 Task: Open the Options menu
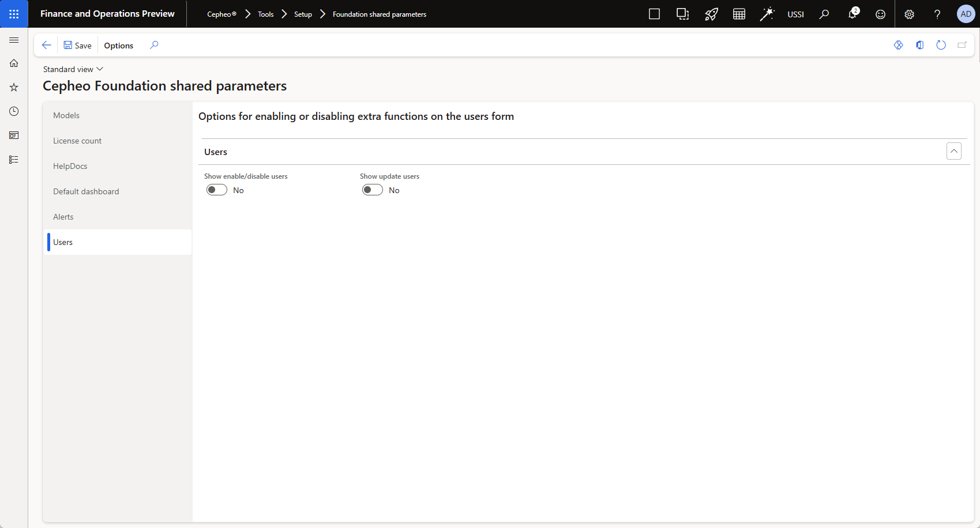(x=119, y=46)
